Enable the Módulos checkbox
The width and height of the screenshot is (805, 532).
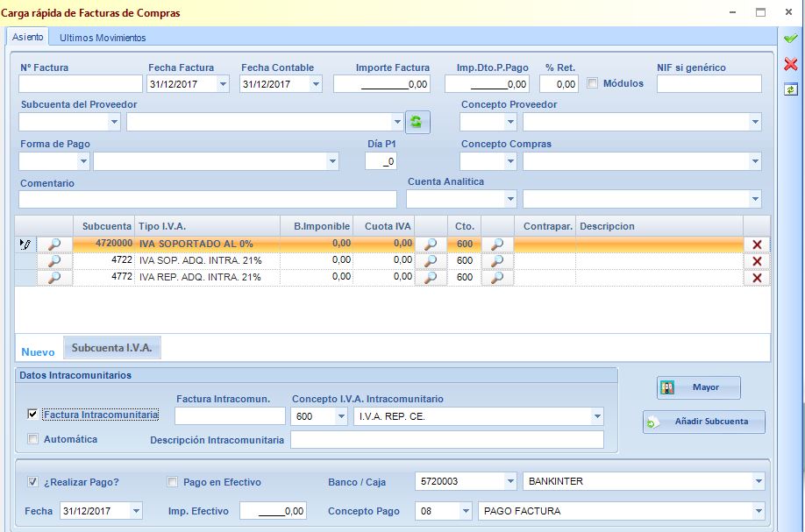[593, 83]
